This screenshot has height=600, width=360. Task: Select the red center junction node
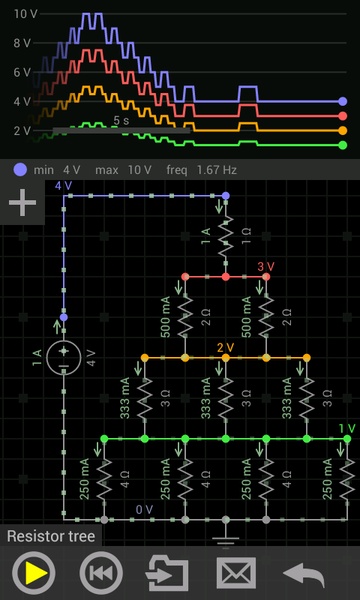[226, 276]
